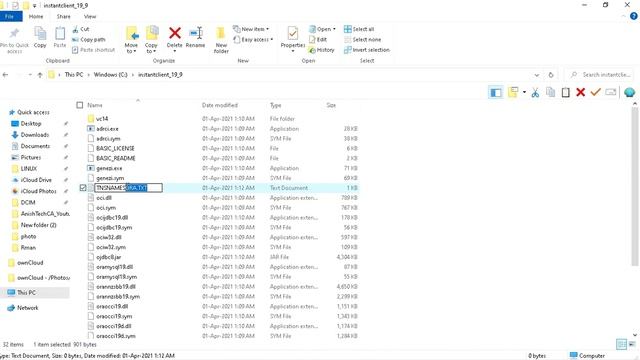This screenshot has height=360, width=640.
Task: Click the New folder icon
Action: coord(221,33)
